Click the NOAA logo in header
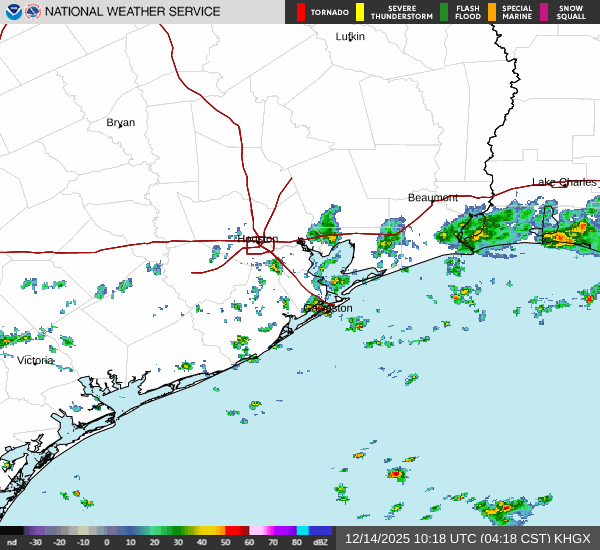This screenshot has height=550, width=600. click(x=13, y=12)
